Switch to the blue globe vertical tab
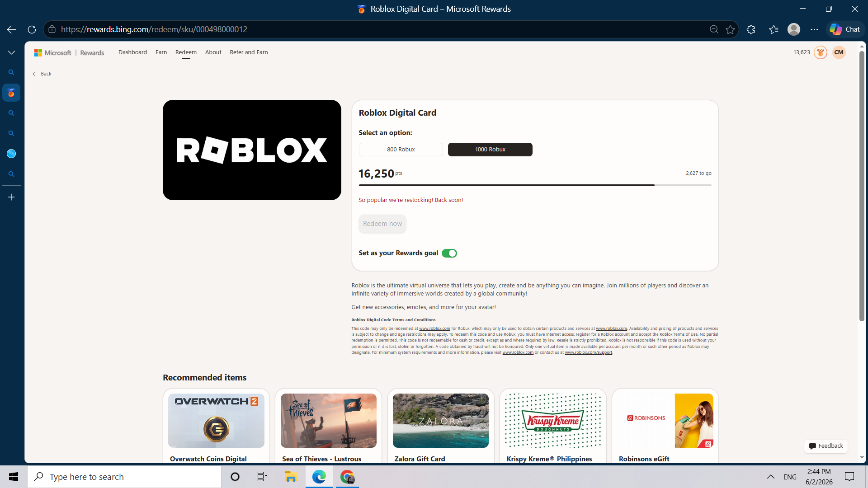Viewport: 868px width, 488px height. point(11,154)
